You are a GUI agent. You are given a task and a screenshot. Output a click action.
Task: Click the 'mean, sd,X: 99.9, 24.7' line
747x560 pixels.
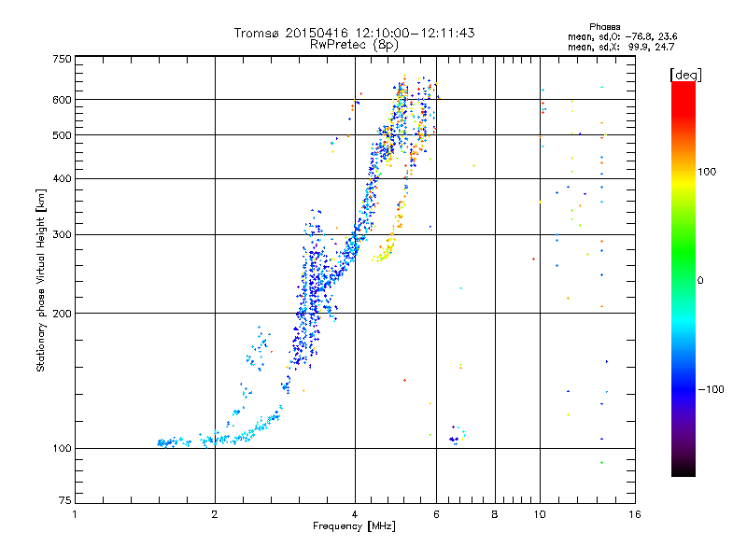click(x=621, y=47)
